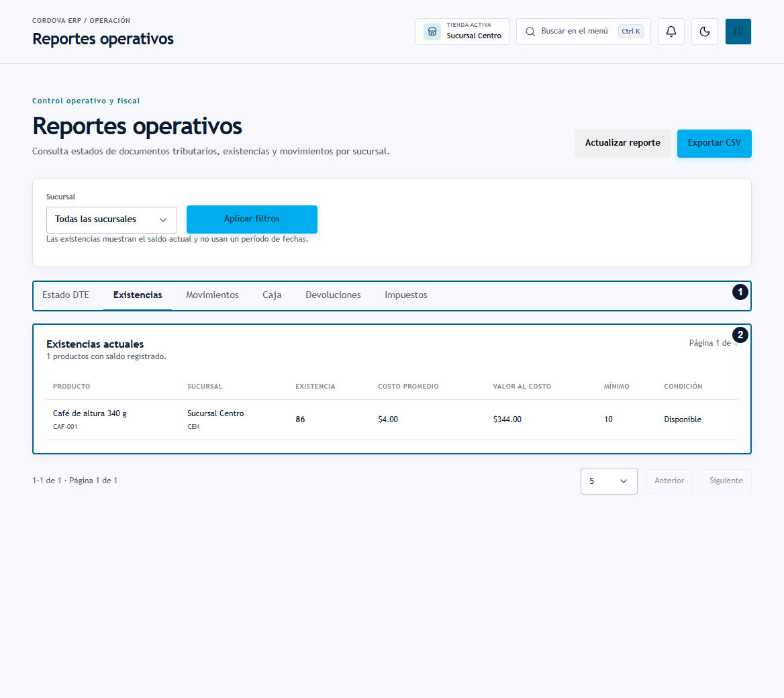Click the Disponible condition status
784x698 pixels.
coord(683,419)
